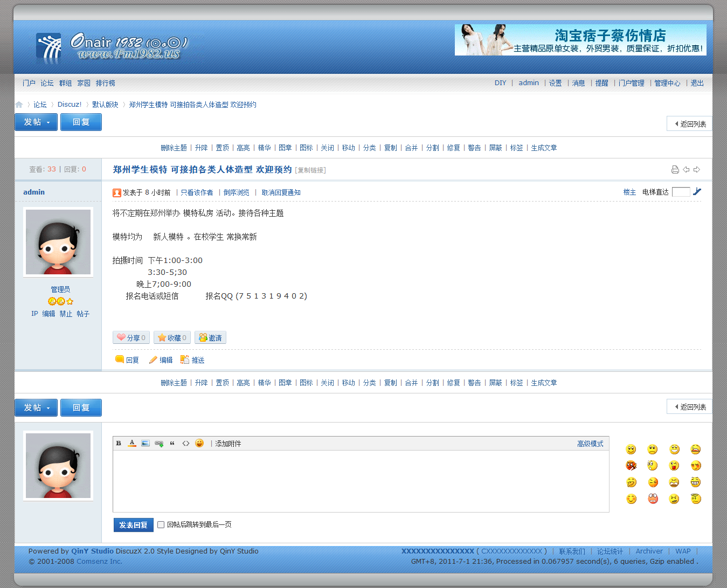This screenshot has height=588, width=727.
Task: Click 禁止 under the admin avatar
Action: tap(66, 314)
